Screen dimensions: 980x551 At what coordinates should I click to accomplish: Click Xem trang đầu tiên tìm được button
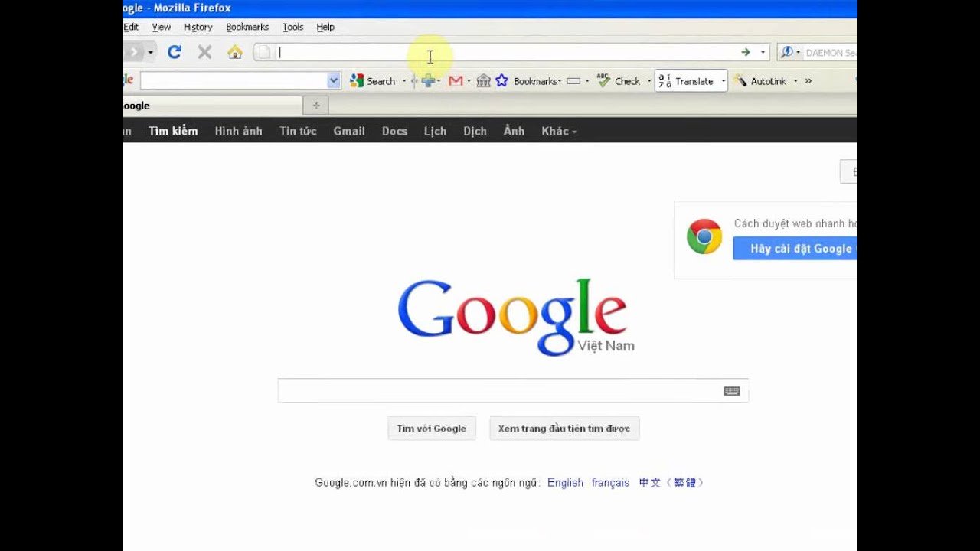[x=564, y=429]
